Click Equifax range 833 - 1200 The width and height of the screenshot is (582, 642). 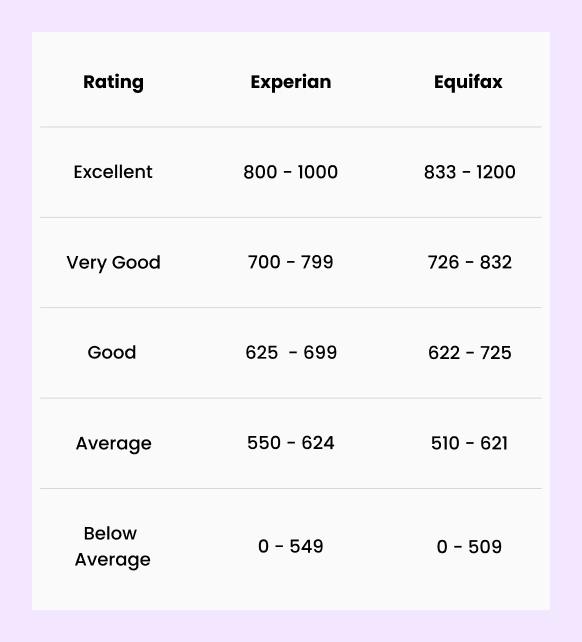[x=470, y=172]
